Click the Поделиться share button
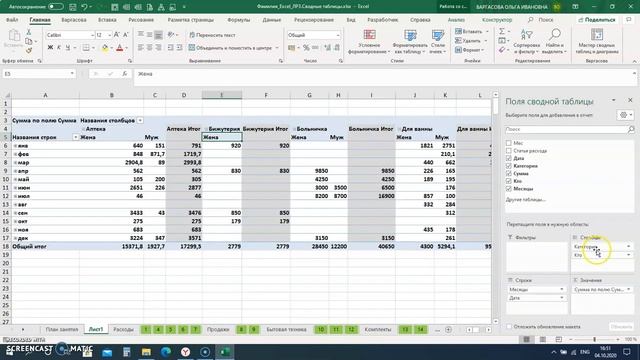The image size is (640, 360). [597, 20]
